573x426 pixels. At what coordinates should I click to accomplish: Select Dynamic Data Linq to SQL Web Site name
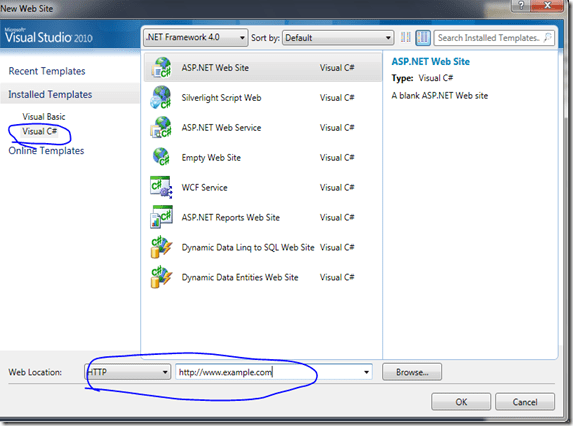(x=248, y=247)
